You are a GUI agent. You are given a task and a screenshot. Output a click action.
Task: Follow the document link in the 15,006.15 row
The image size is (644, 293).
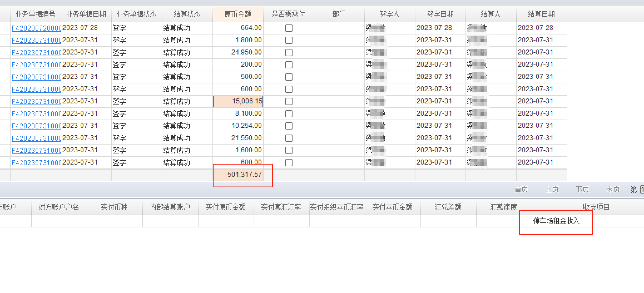tap(36, 101)
